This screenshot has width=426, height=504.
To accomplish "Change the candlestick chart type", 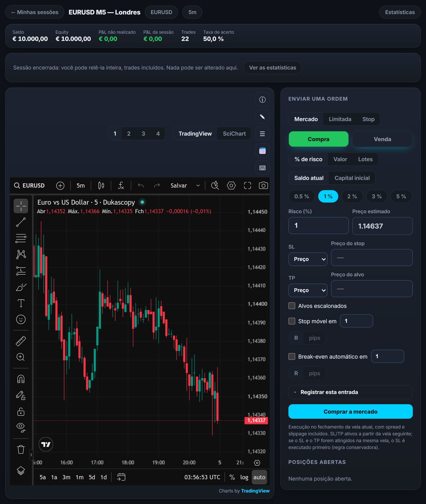I will [101, 186].
